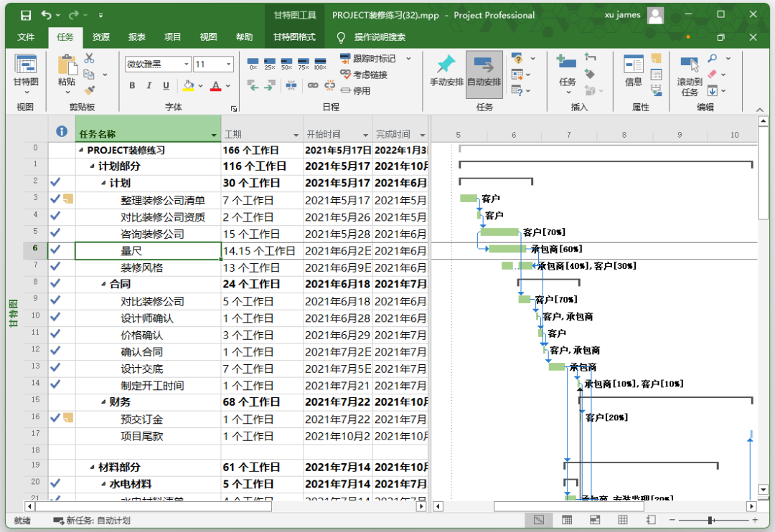
Task: Click the Copy icon in clipboard group
Action: pyautogui.click(x=89, y=75)
